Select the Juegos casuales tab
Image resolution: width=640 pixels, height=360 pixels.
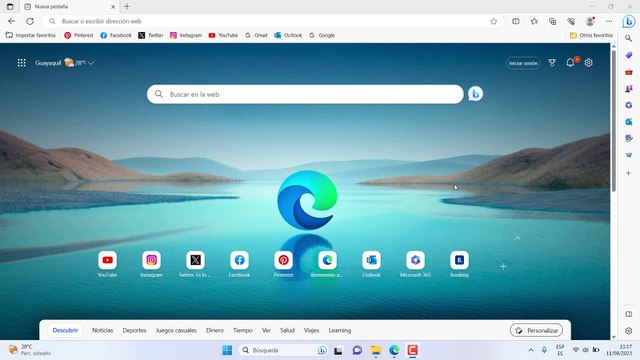[x=176, y=330]
